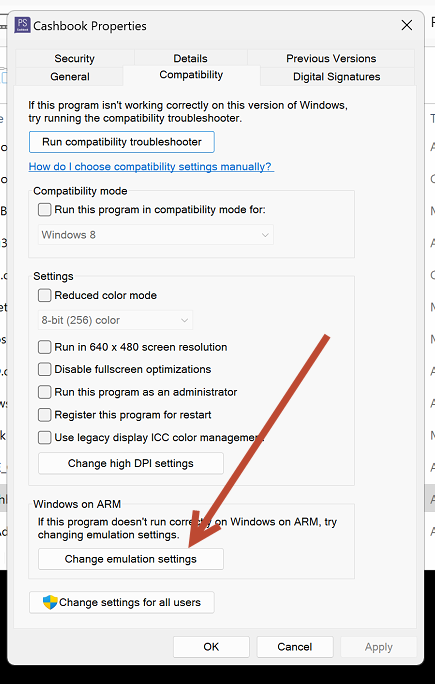The width and height of the screenshot is (435, 684).
Task: Click Run compatibility troubleshooter button
Action: point(122,142)
